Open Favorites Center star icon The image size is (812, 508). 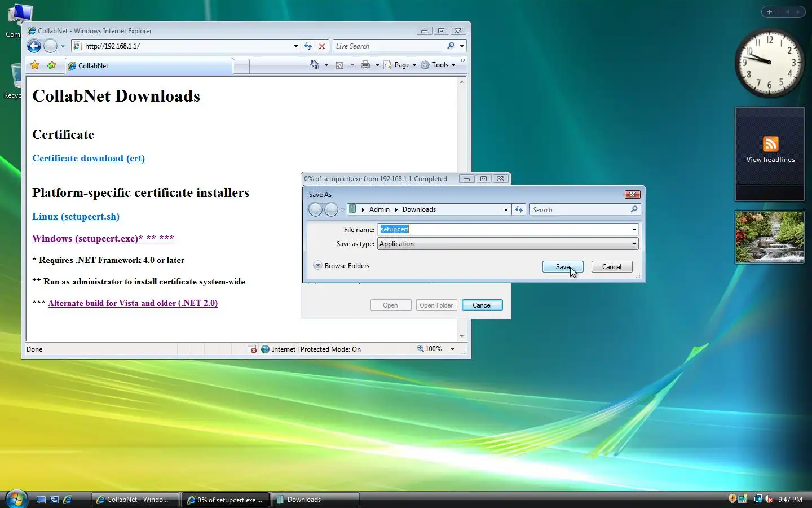click(35, 65)
